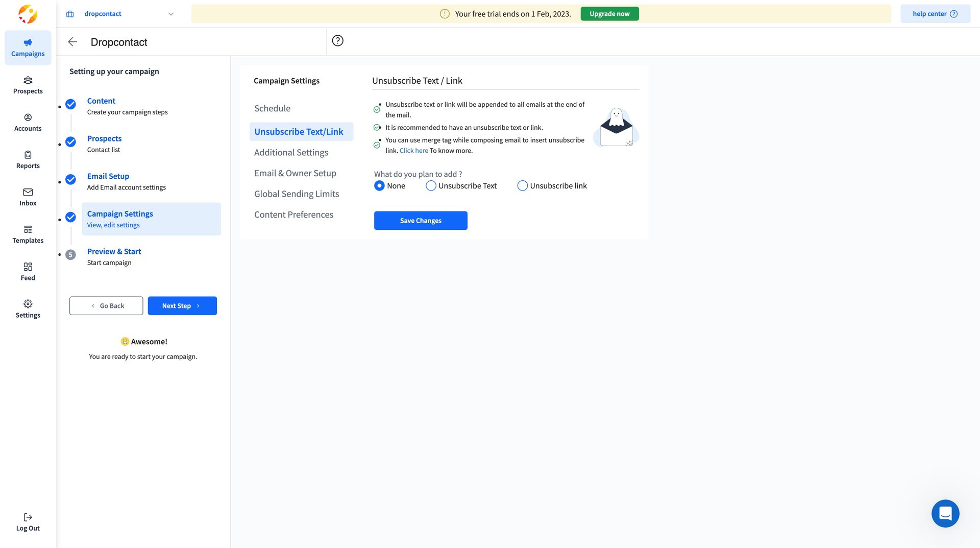
Task: Select the Unsubscribe Text radio option
Action: (x=431, y=186)
